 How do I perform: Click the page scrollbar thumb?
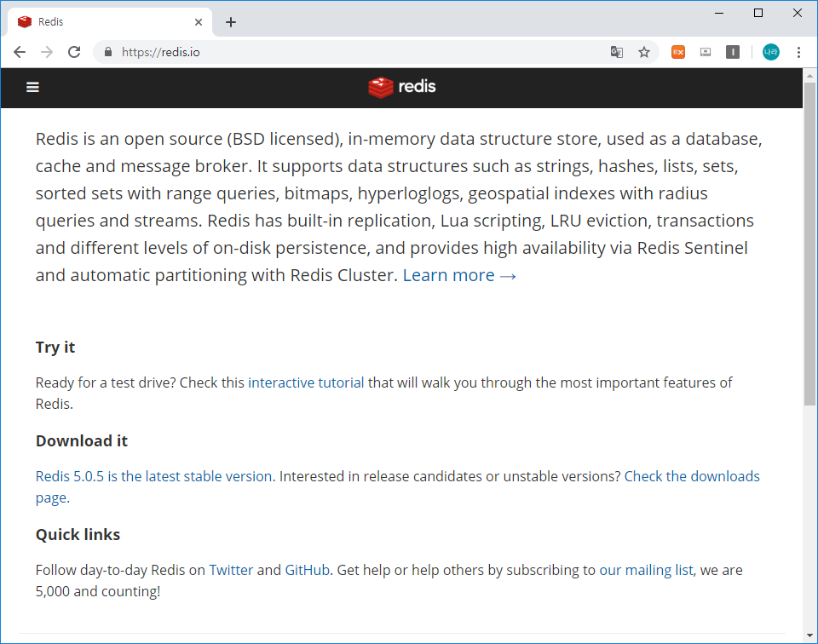click(x=809, y=243)
